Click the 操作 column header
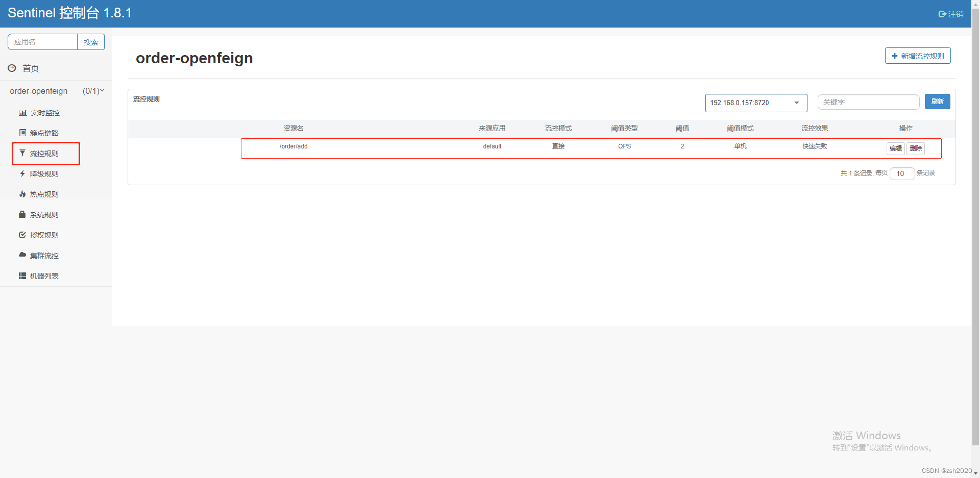The width and height of the screenshot is (980, 478). pos(905,128)
